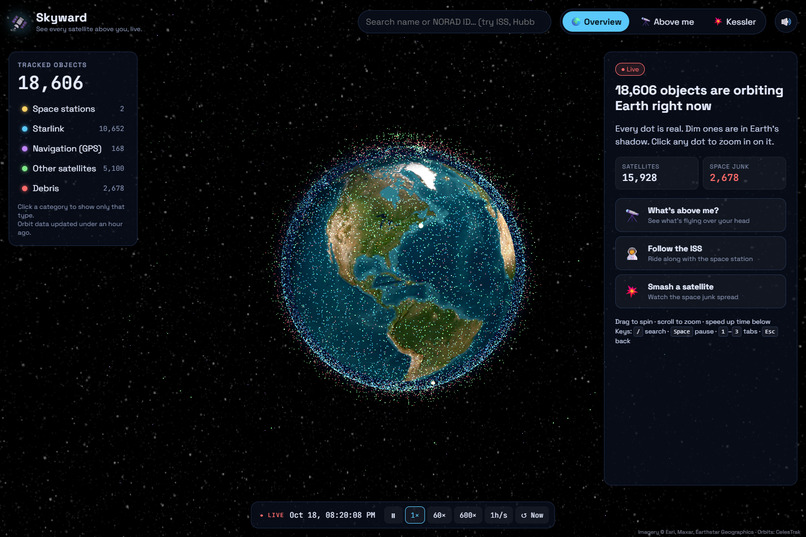Click the red LIVE indicator in time bar
806x537 pixels.
click(x=272, y=515)
